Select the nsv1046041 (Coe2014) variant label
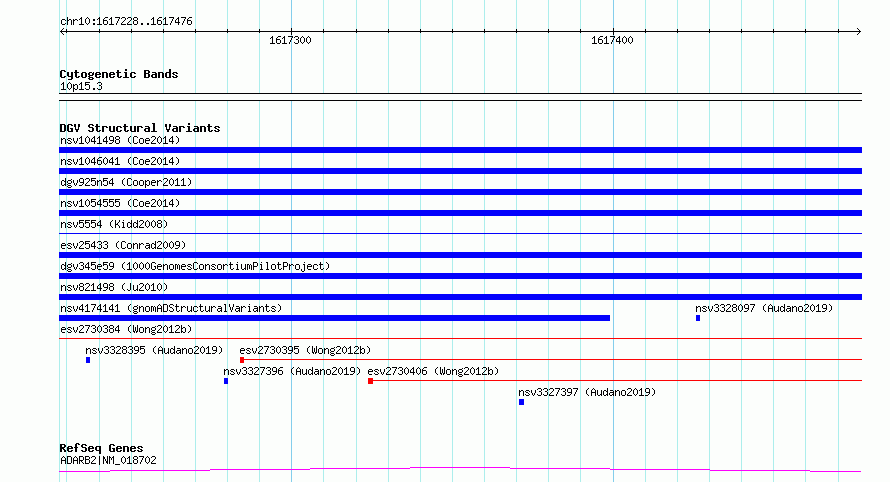The width and height of the screenshot is (890, 482). 120,161
